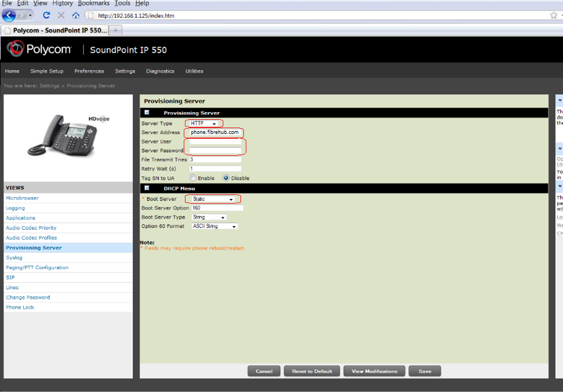The image size is (563, 392).
Task: Open the Audio Codec Priority view
Action: pos(31,228)
